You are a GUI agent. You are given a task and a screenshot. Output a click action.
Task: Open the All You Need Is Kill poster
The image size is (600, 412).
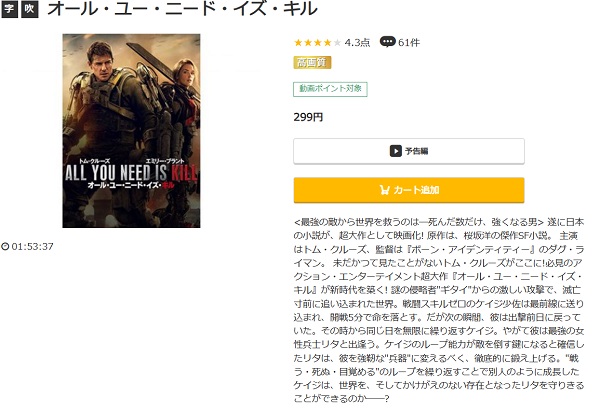[131, 131]
